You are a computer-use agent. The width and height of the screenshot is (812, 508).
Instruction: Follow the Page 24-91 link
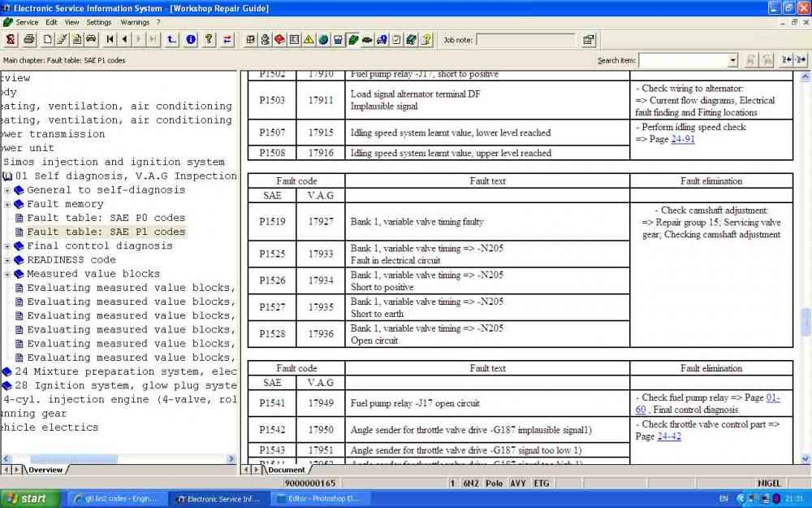pos(683,139)
